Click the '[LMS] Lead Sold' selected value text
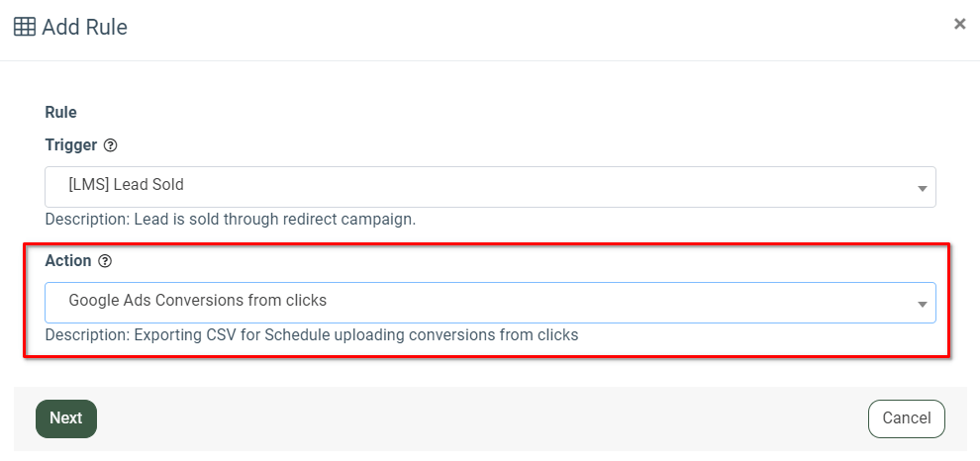 127,185
